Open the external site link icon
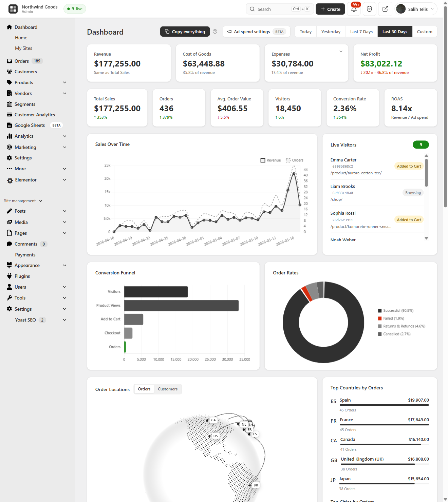 coord(385,9)
